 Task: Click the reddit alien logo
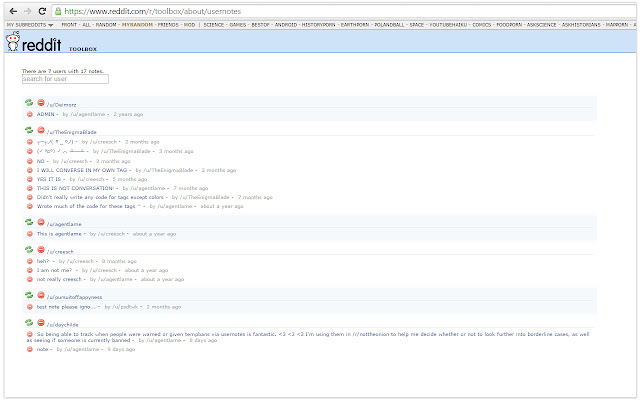click(x=13, y=41)
